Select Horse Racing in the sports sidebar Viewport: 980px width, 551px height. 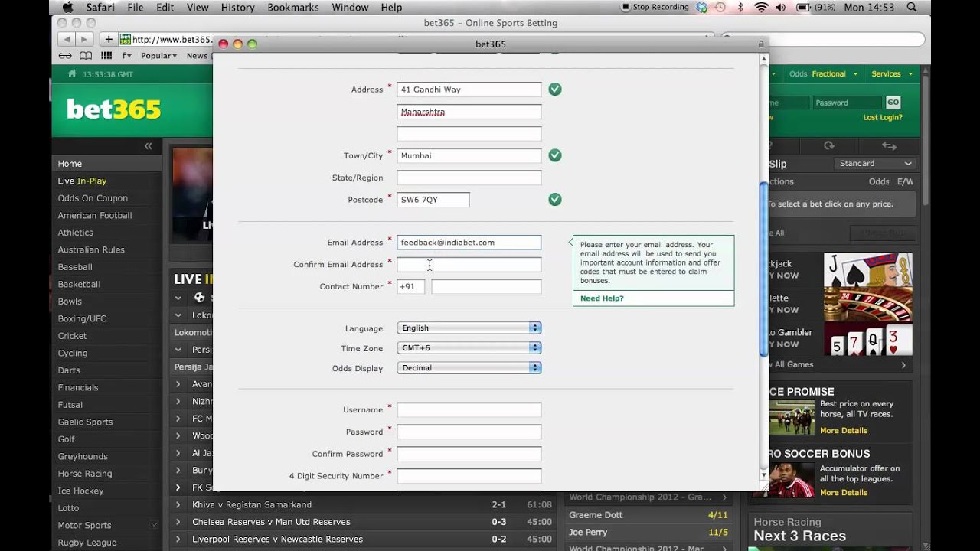point(85,474)
